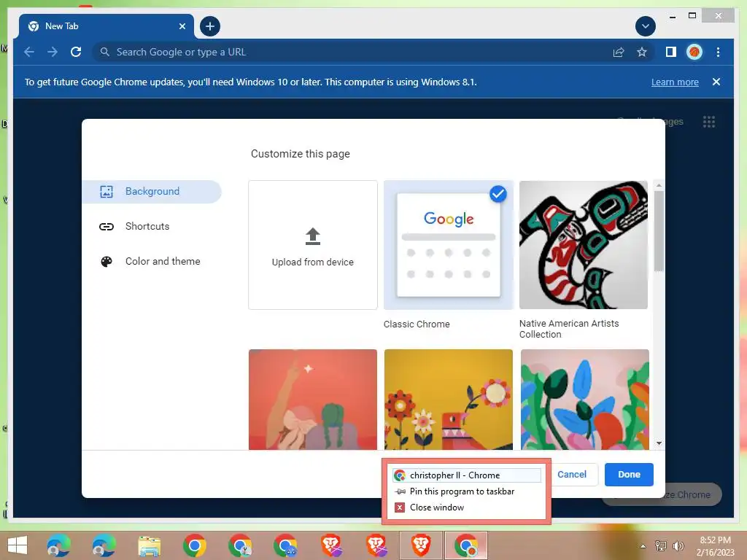The height and width of the screenshot is (560, 747).
Task: Switch to the highlighted Brave taskbar window
Action: tap(421, 545)
